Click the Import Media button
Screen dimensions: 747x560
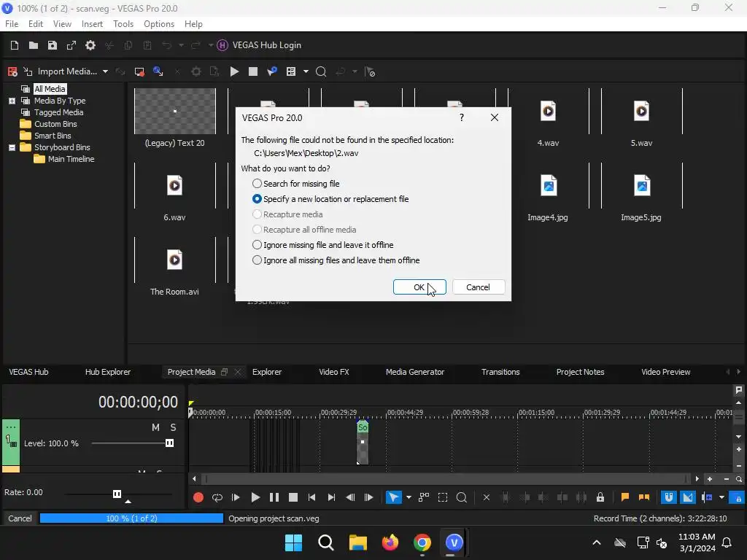pyautogui.click(x=61, y=71)
